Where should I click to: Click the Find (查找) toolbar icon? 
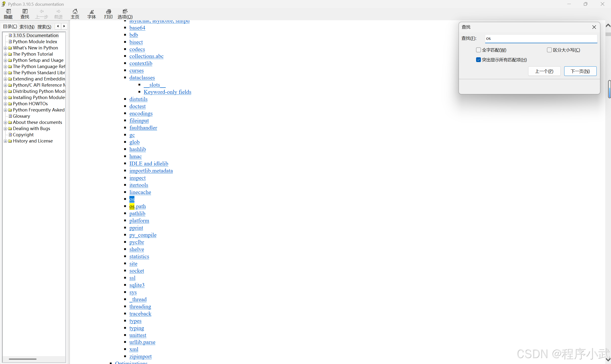(25, 14)
